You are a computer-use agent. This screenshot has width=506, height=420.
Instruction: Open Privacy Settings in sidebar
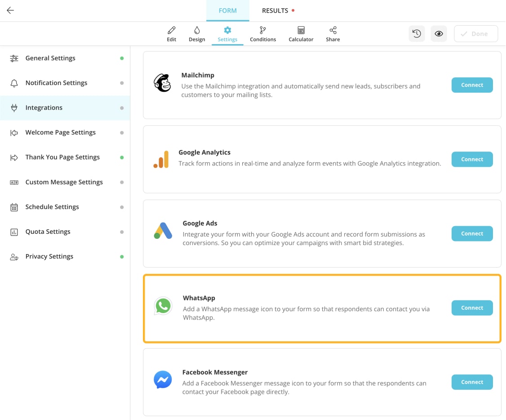(49, 256)
